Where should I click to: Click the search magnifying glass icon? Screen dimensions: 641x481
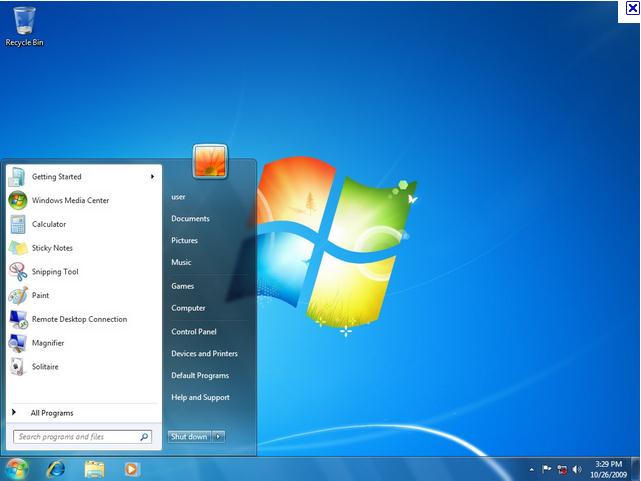coord(144,437)
